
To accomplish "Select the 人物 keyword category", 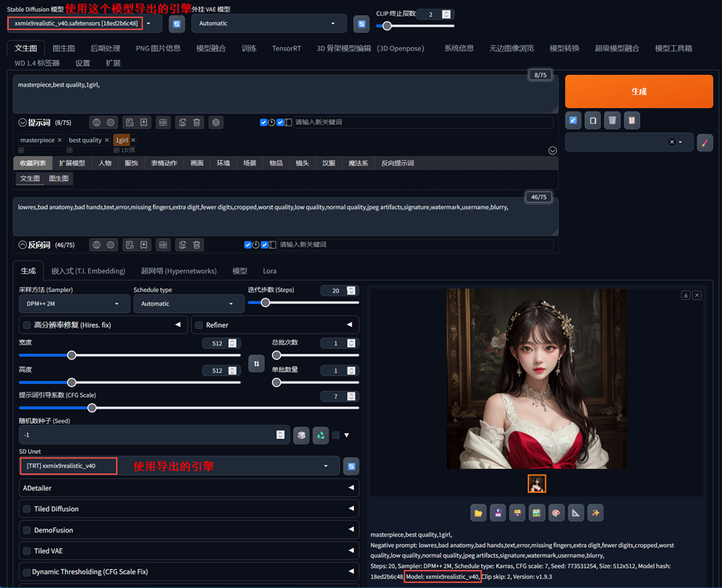I will 105,163.
